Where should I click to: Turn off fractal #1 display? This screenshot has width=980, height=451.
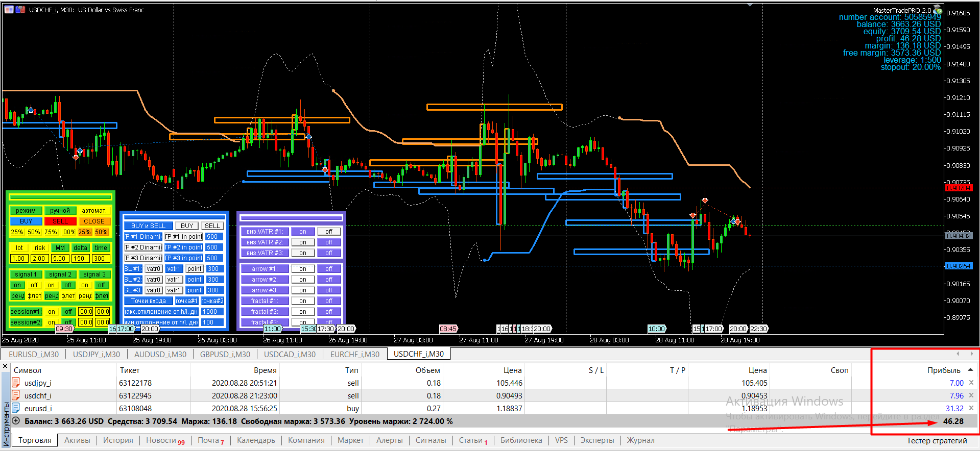329,301
